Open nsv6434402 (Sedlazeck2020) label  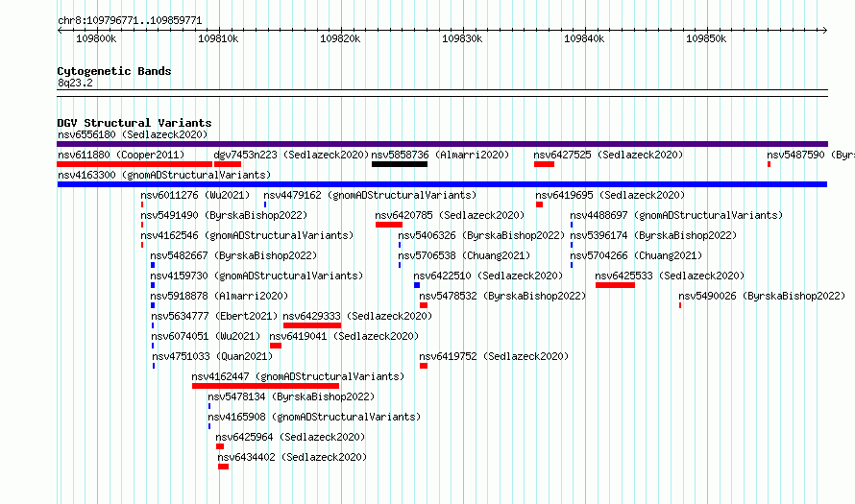point(292,457)
